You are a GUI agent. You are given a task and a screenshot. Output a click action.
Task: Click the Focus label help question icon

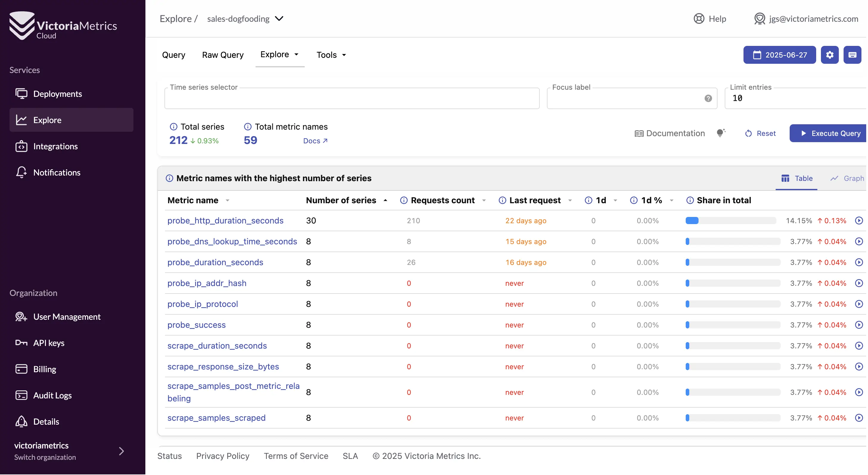tap(708, 98)
